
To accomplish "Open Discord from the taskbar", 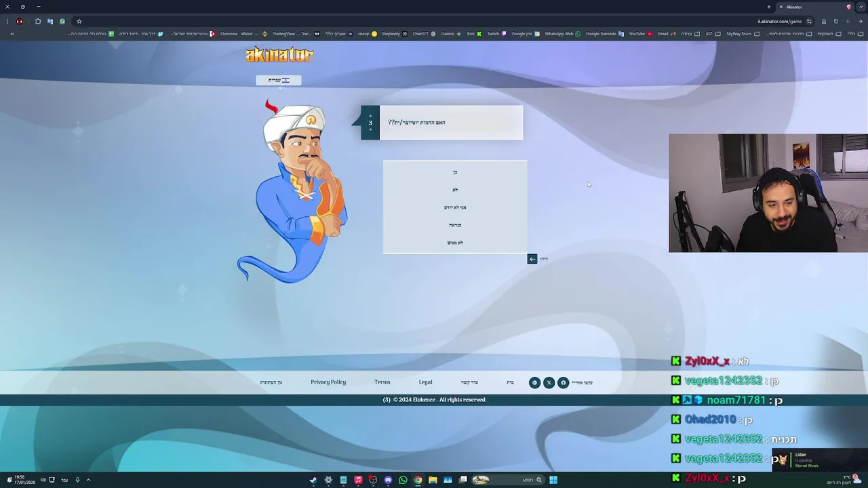I will click(x=388, y=480).
